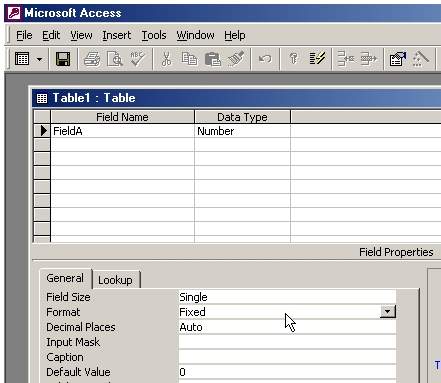Click the Default Value property label
Screen dimensions: 441x383
[x=78, y=372]
